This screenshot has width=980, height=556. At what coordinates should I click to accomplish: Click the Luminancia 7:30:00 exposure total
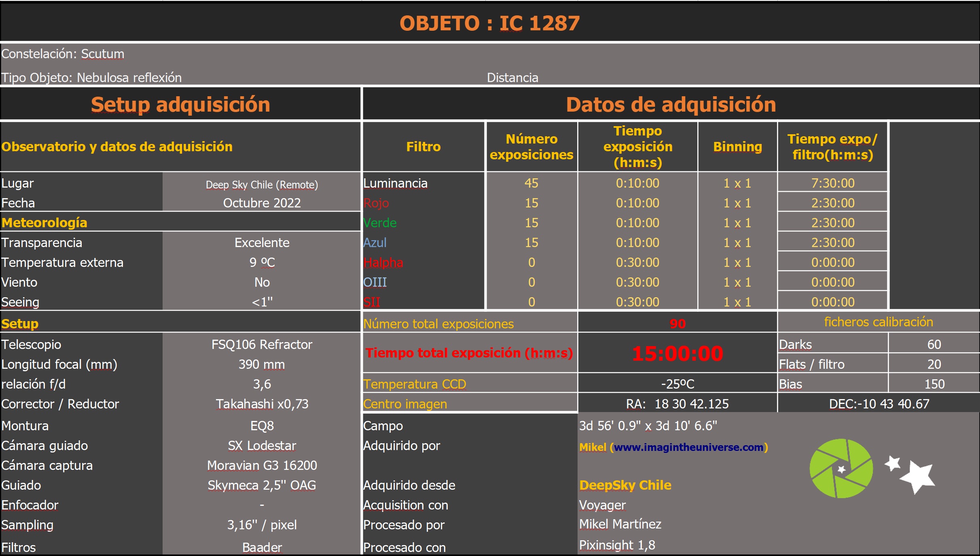[x=832, y=183]
